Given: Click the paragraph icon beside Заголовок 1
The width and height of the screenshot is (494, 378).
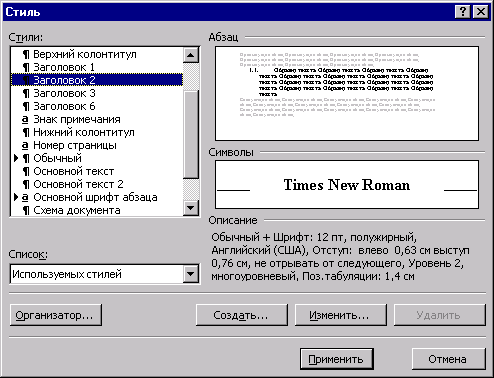Looking at the screenshot, I should pyautogui.click(x=26, y=67).
